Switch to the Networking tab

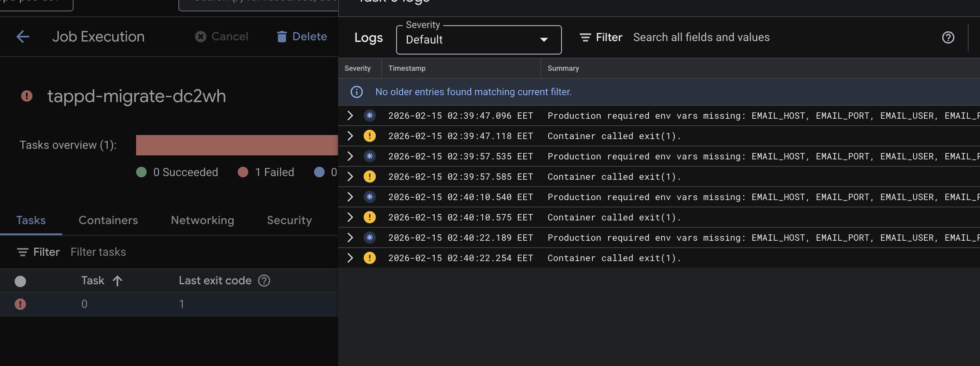coord(202,220)
